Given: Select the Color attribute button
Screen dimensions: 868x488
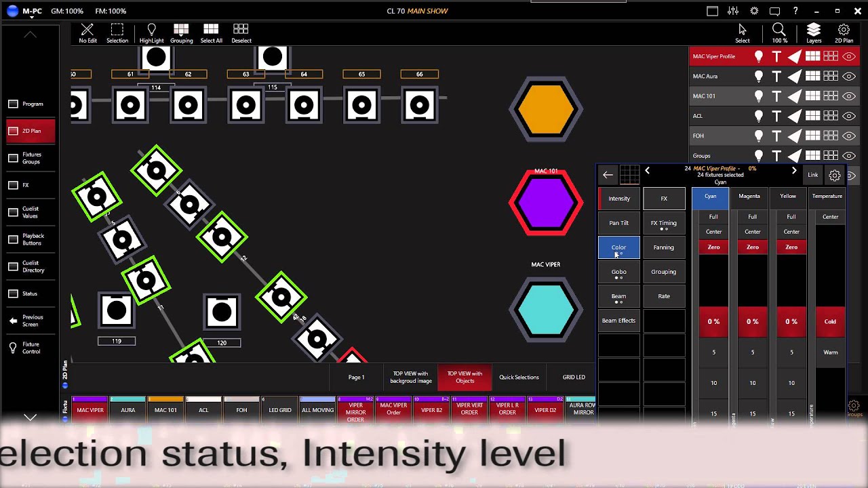Looking at the screenshot, I should (x=618, y=247).
